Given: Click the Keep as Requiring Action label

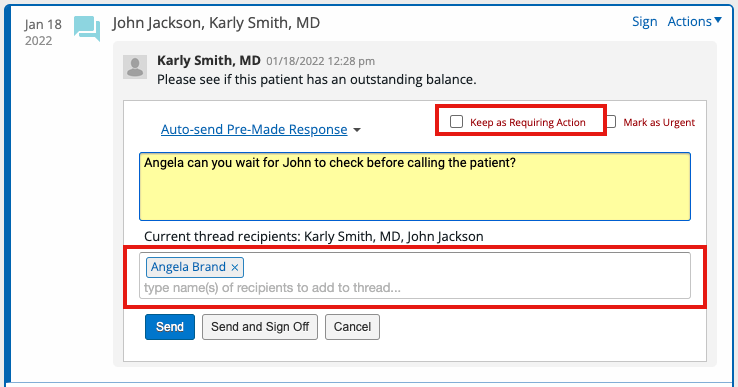Looking at the screenshot, I should [528, 122].
